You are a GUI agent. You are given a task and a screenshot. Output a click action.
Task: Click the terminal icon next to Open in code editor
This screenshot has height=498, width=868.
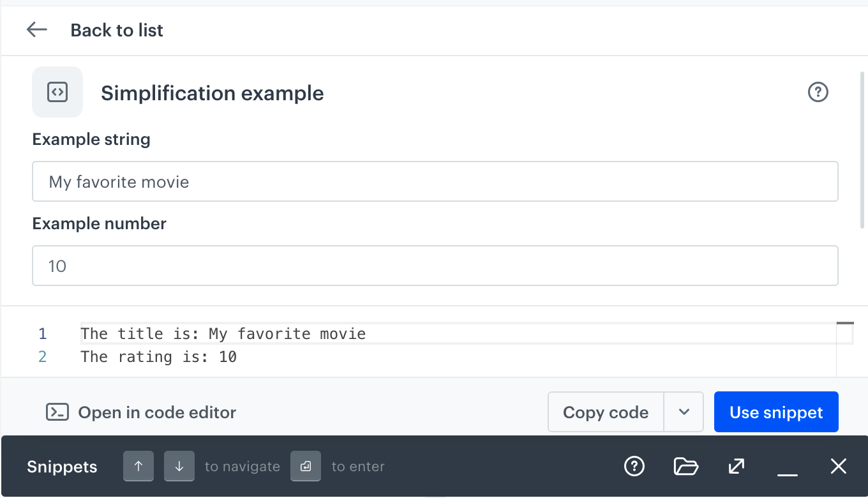57,412
